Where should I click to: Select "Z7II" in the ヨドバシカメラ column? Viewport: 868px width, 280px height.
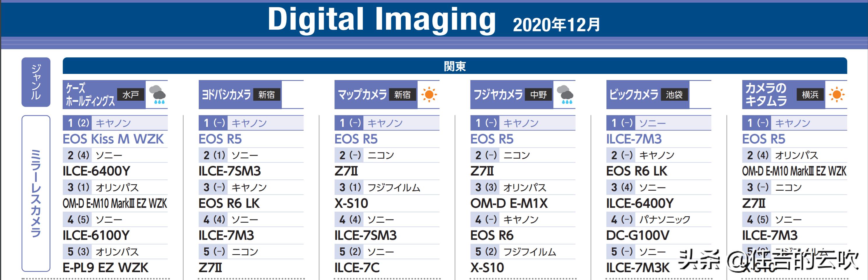(211, 267)
